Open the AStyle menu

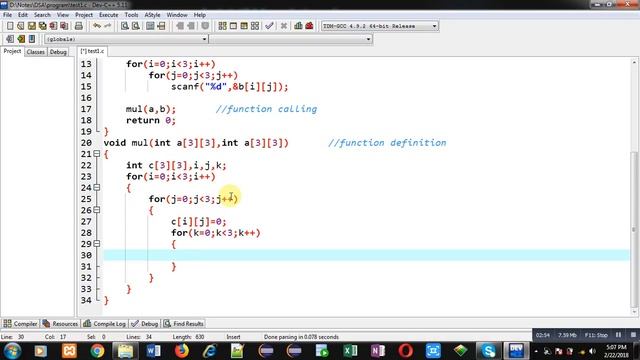pos(152,15)
